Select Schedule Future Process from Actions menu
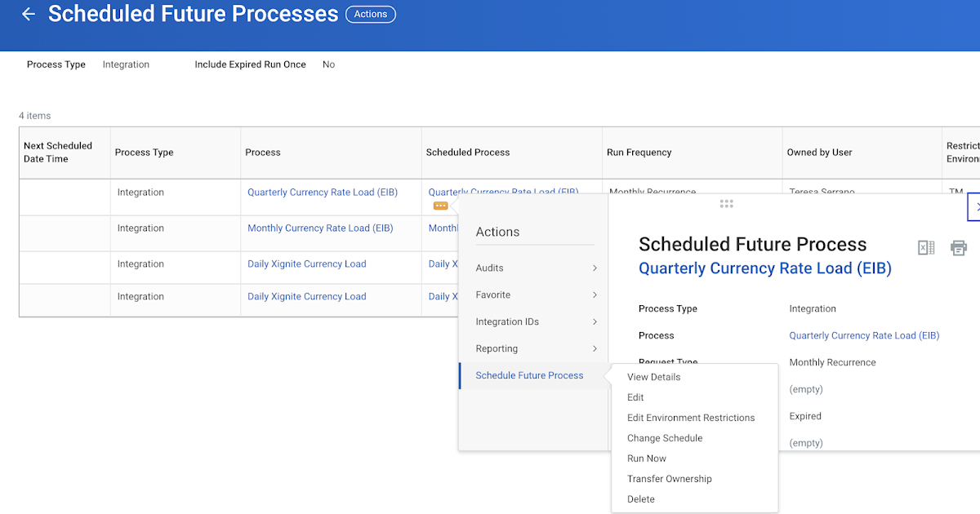Viewport: 980px width, 514px height. [x=529, y=375]
